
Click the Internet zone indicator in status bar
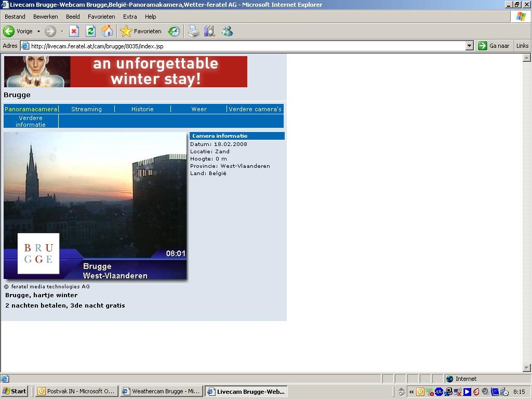click(x=461, y=379)
